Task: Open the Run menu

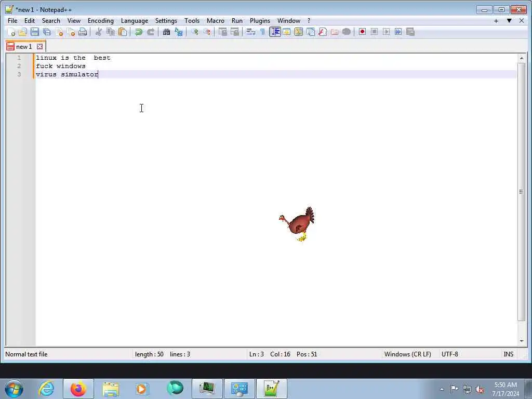Action: [237, 21]
